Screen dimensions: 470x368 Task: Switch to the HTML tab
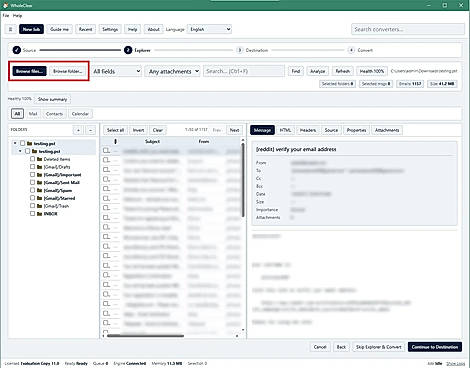285,130
